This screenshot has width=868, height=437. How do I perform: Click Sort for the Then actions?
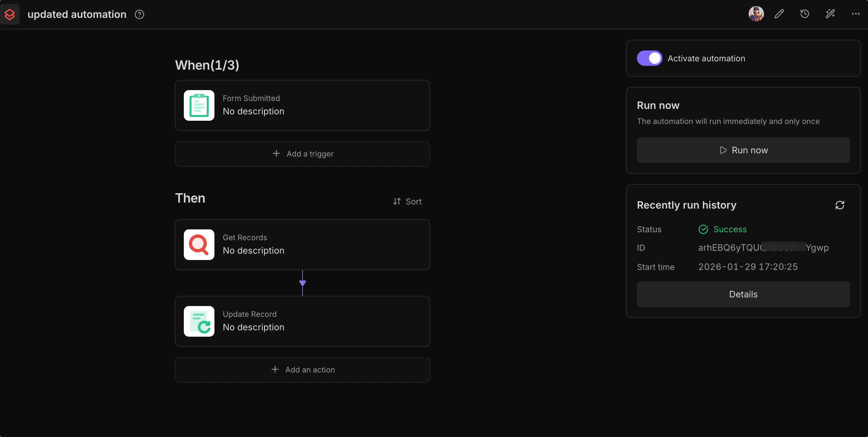point(407,201)
